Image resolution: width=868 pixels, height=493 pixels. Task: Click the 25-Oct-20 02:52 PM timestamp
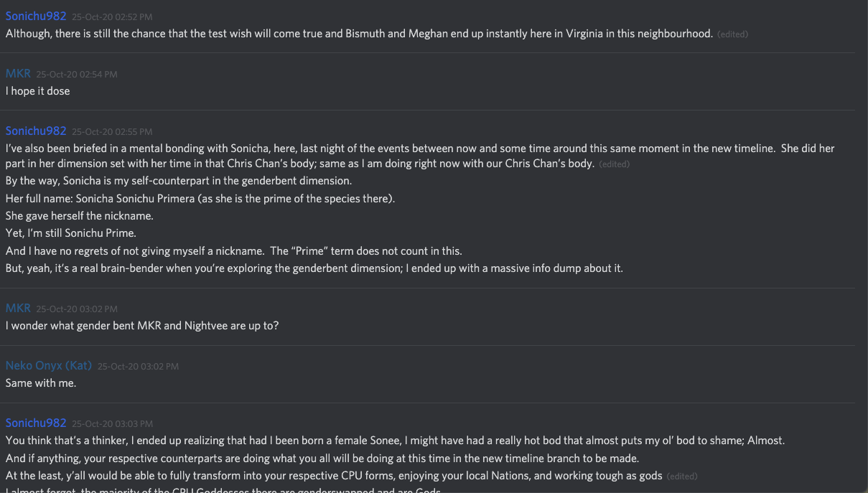pyautogui.click(x=112, y=17)
